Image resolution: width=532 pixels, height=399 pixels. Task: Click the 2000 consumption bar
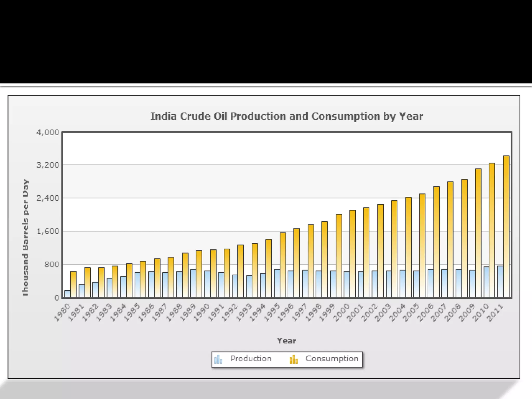(x=353, y=253)
